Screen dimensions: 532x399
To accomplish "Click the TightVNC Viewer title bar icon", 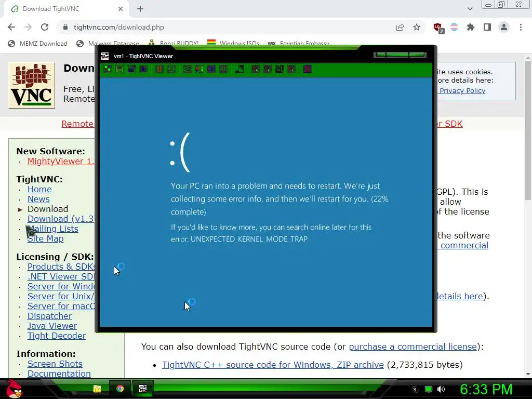I will pyautogui.click(x=105, y=56).
